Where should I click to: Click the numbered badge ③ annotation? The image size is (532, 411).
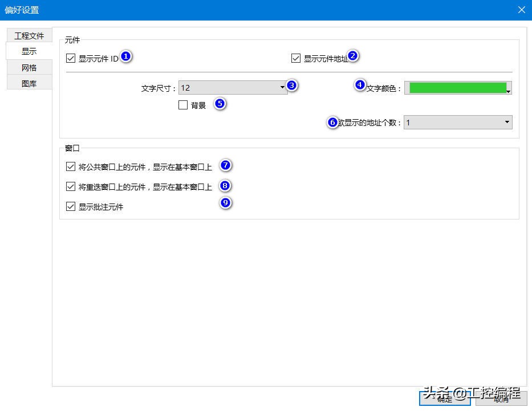click(x=291, y=84)
